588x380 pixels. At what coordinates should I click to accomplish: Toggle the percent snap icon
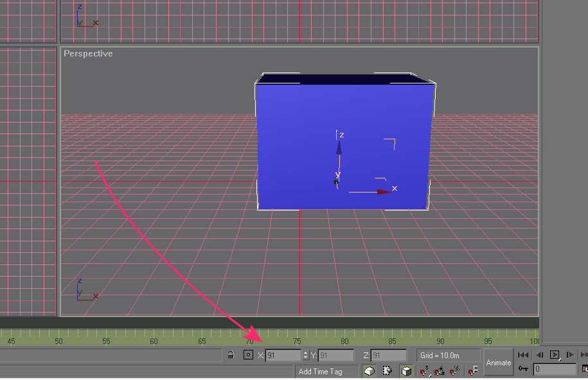click(x=455, y=370)
